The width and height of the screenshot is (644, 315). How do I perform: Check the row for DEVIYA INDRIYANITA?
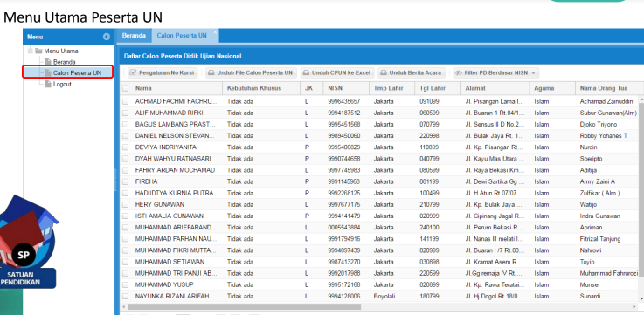pos(125,147)
